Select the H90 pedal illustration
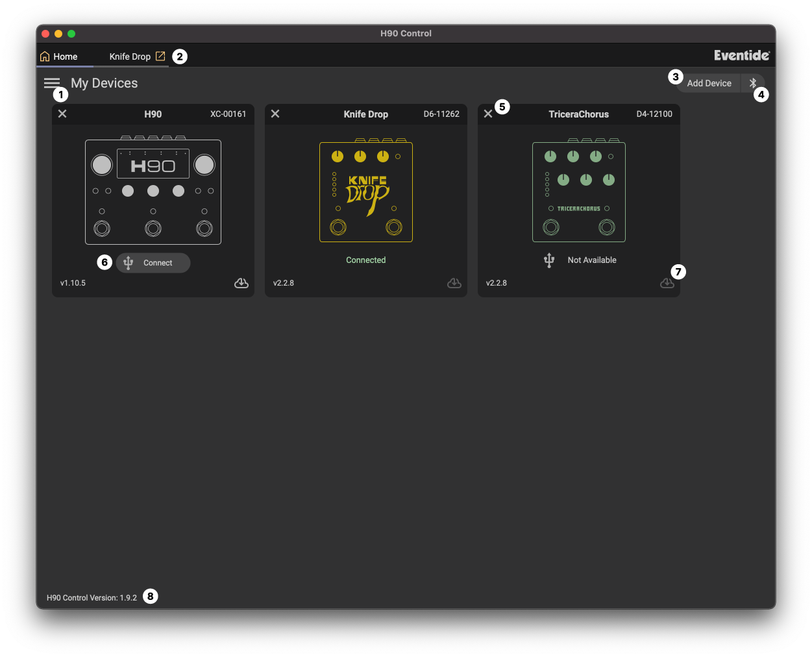Image resolution: width=812 pixels, height=657 pixels. pos(153,192)
